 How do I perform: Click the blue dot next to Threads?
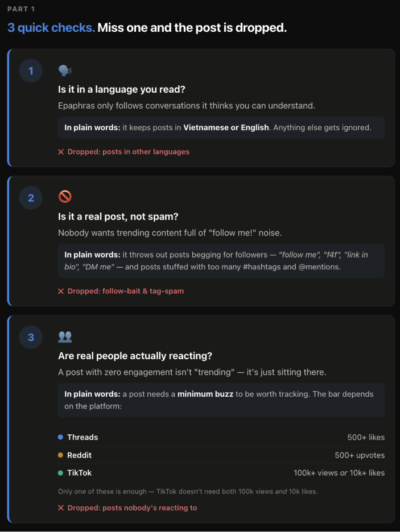[x=60, y=437]
